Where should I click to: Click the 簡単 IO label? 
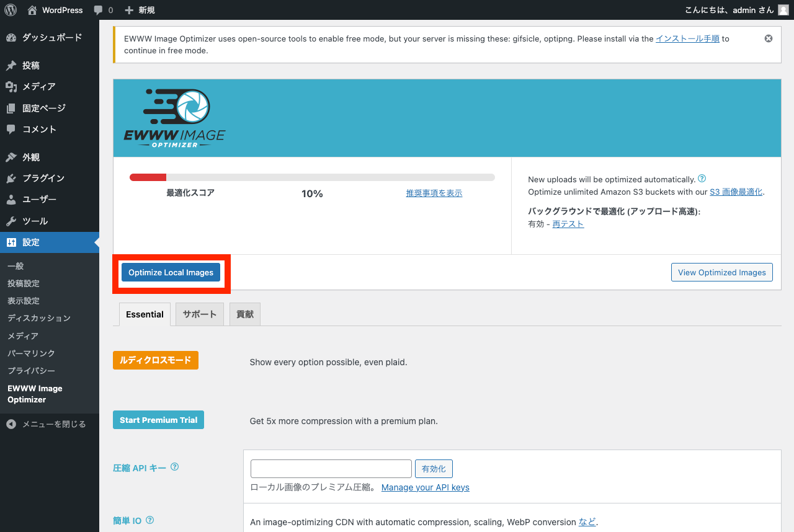click(x=127, y=521)
